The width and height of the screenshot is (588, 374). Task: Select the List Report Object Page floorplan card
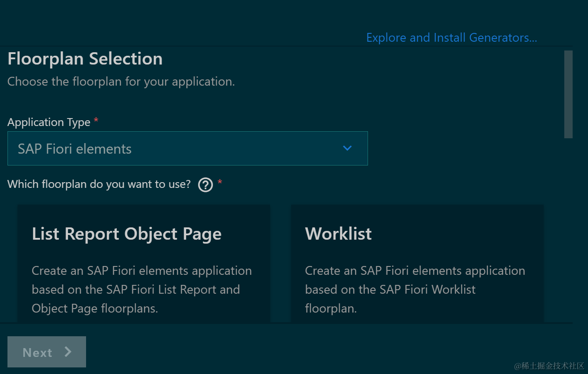click(x=144, y=263)
